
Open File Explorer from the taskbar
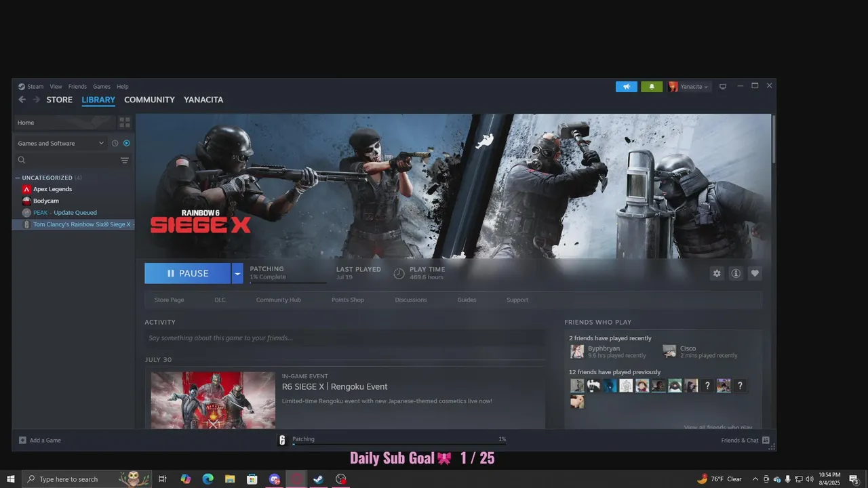click(230, 479)
